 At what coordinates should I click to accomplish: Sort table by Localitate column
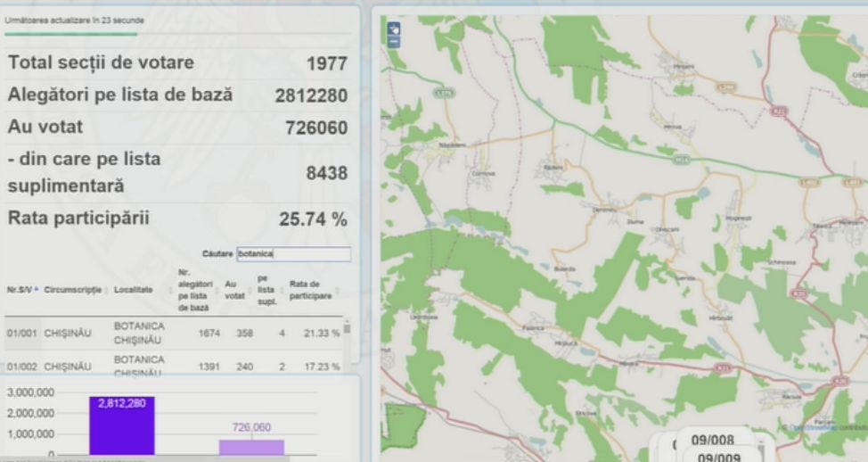134,290
